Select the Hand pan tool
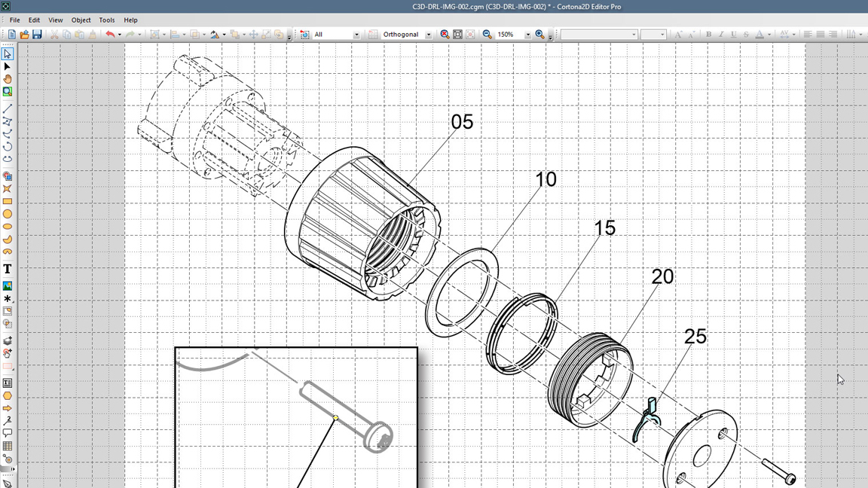The image size is (868, 488). coord(8,79)
